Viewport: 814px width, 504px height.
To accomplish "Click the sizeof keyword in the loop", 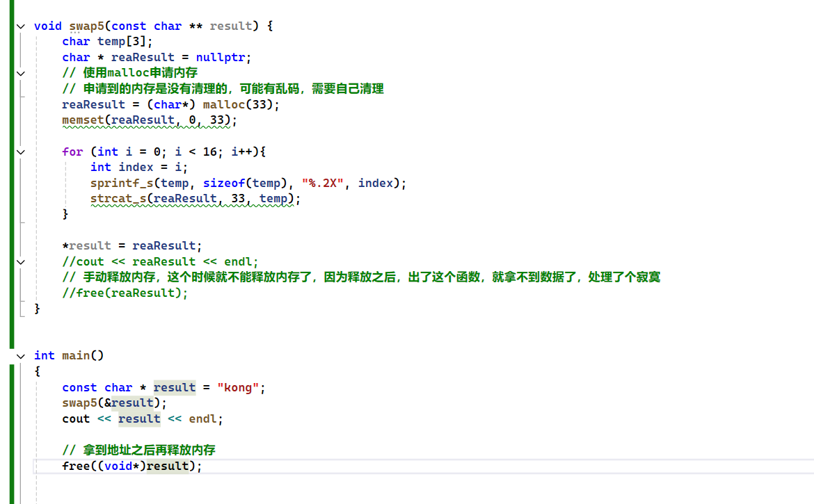I will pyautogui.click(x=223, y=183).
